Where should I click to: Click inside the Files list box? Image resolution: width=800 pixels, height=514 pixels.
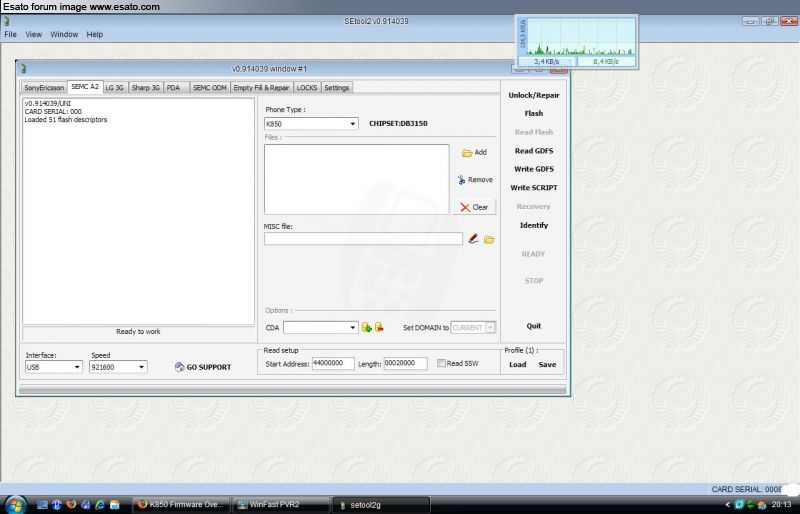click(x=357, y=179)
